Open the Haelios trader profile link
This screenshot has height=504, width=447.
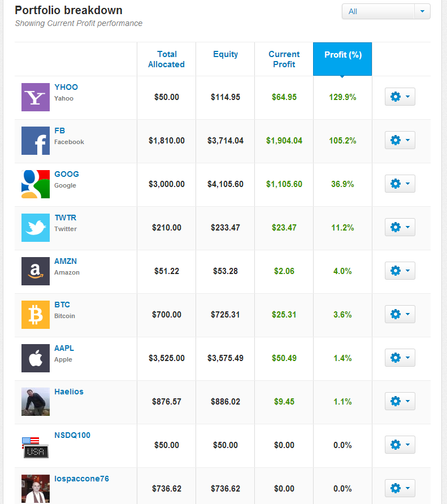click(69, 392)
